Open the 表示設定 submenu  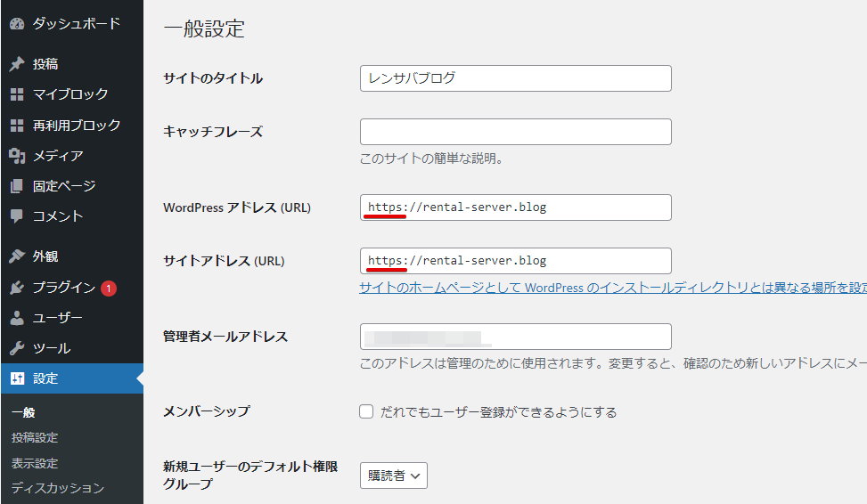(x=35, y=463)
